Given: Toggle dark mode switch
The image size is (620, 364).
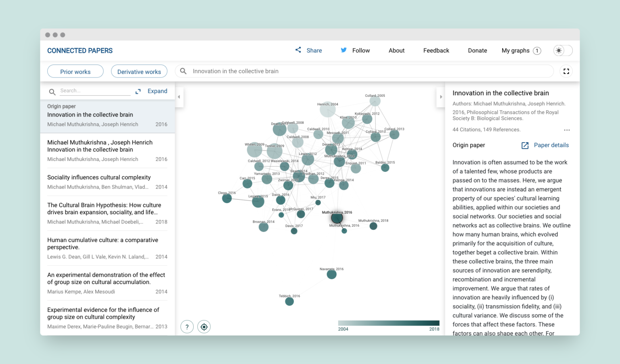Looking at the screenshot, I should click(563, 50).
